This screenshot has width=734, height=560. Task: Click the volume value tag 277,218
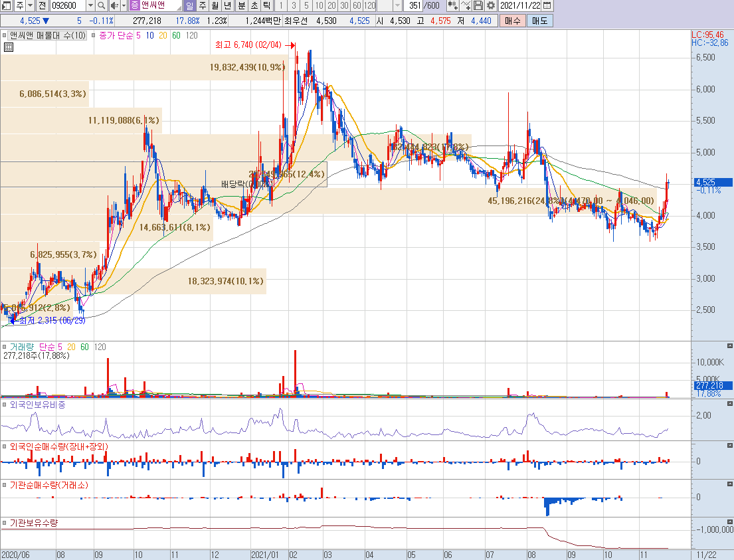click(713, 385)
